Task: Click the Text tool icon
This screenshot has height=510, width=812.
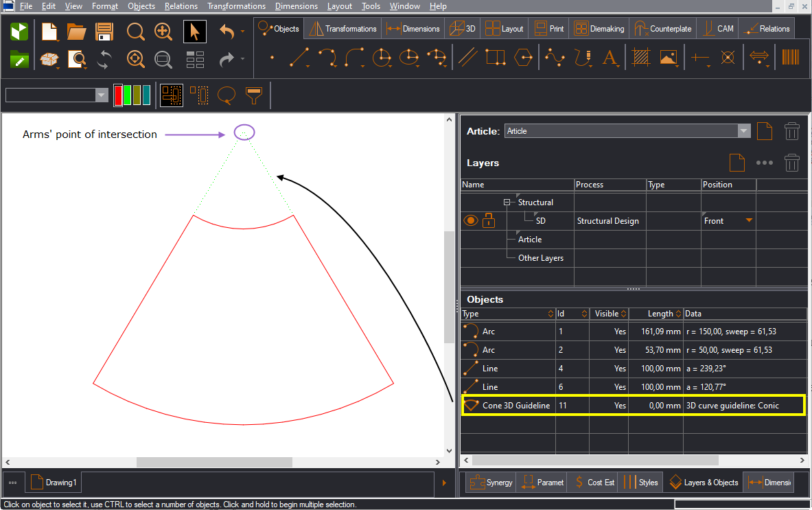Action: [610, 58]
